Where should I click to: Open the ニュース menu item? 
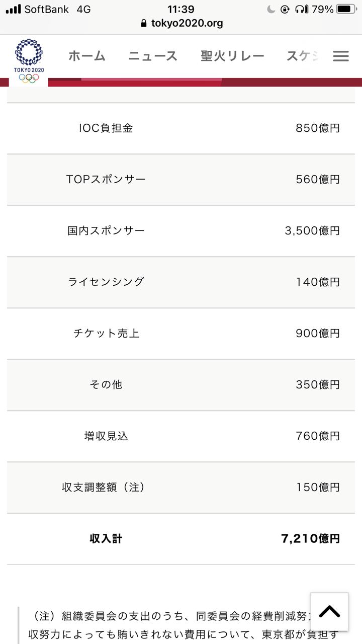[x=153, y=56]
